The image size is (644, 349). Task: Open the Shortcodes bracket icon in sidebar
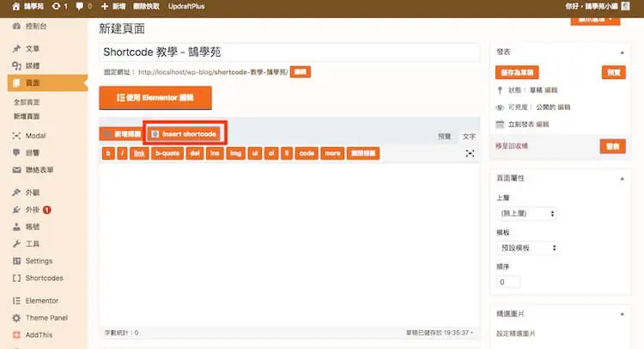click(x=16, y=279)
